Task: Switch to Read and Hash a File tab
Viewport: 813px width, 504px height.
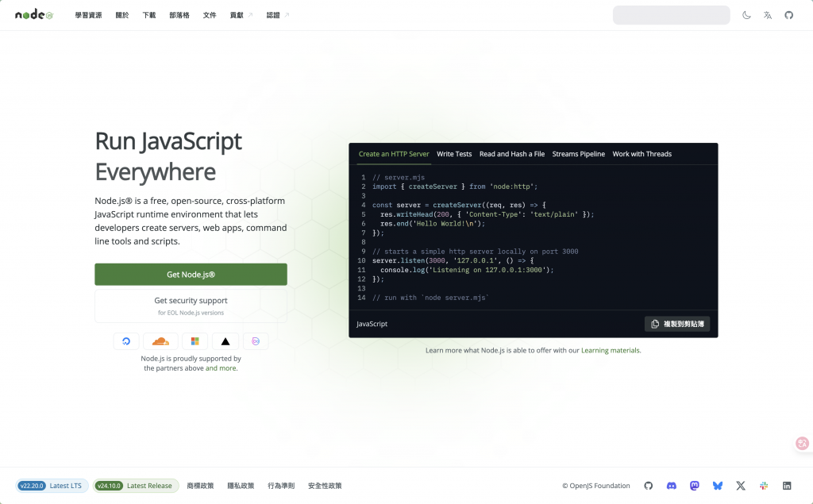Action: tap(512, 154)
